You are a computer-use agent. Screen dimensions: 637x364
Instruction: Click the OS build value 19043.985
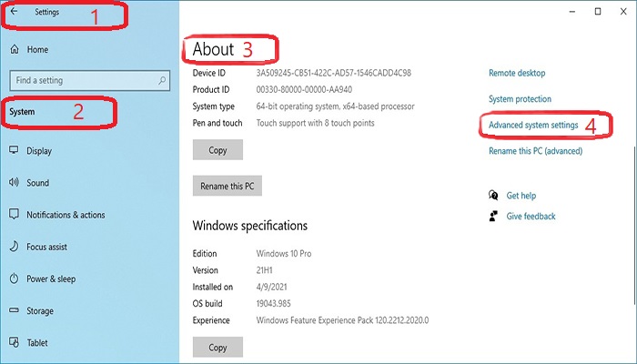coord(273,304)
